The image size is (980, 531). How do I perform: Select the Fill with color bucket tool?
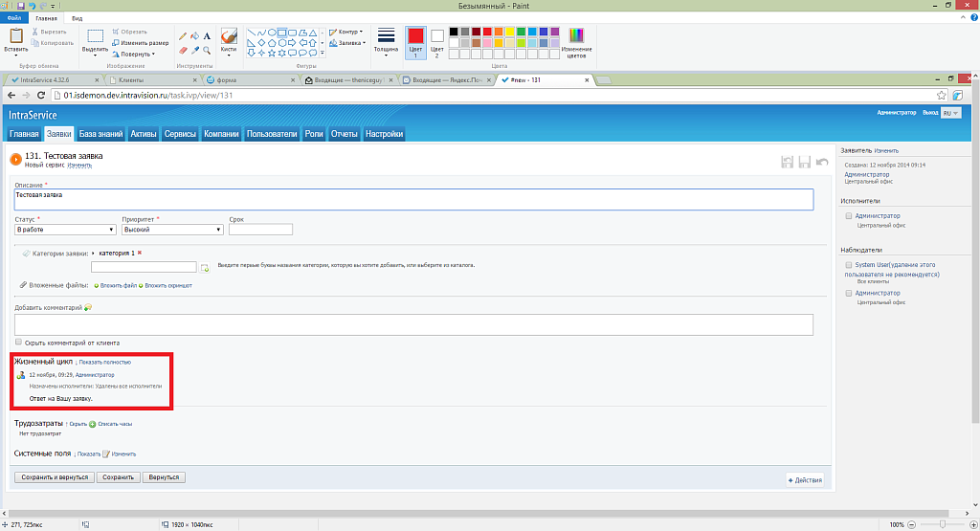pos(194,35)
